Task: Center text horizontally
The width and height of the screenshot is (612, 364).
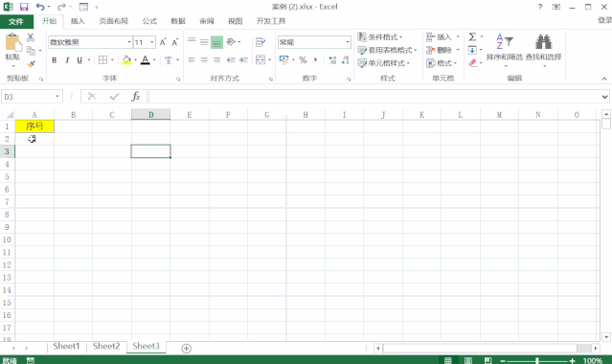Action: (x=204, y=59)
